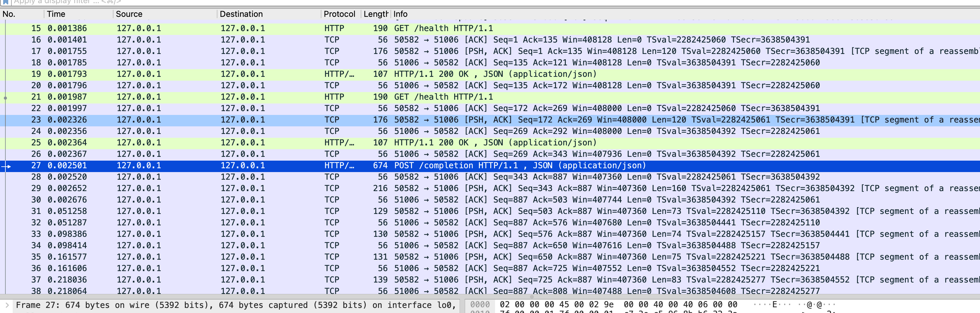Select packet 22 ACK Seq=172 row
Image resolution: width=980 pixels, height=313 pixels.
pos(490,109)
